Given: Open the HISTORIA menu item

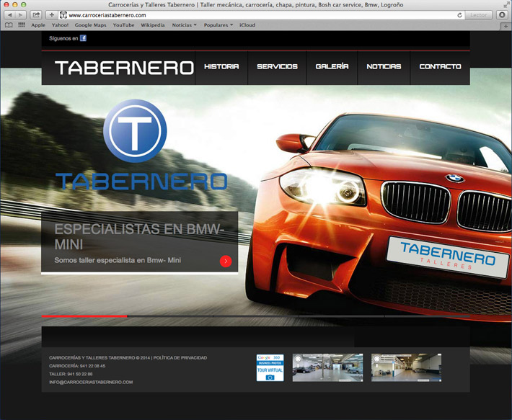Looking at the screenshot, I should 221,66.
